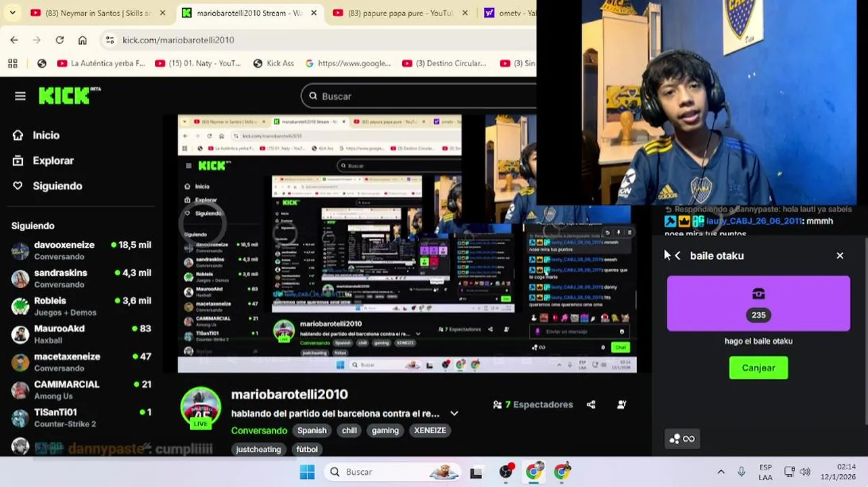Click the stream video player
This screenshot has height=487, width=868.
pyautogui.click(x=406, y=243)
